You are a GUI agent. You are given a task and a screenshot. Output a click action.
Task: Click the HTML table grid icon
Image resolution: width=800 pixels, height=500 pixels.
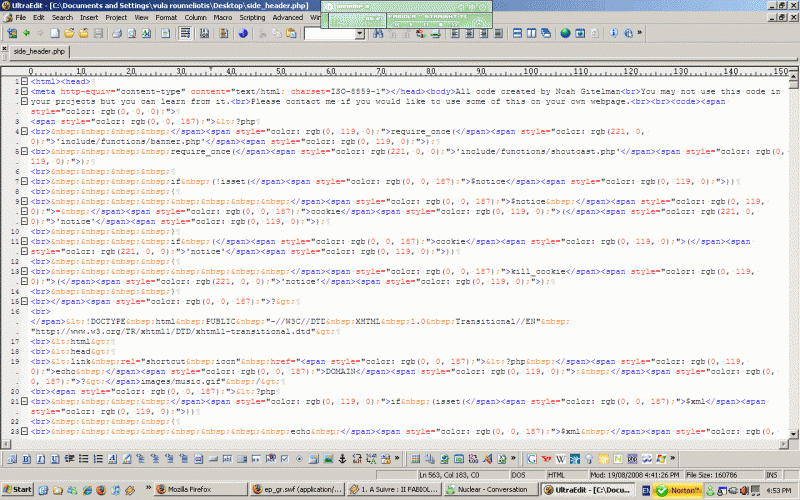pos(416,459)
